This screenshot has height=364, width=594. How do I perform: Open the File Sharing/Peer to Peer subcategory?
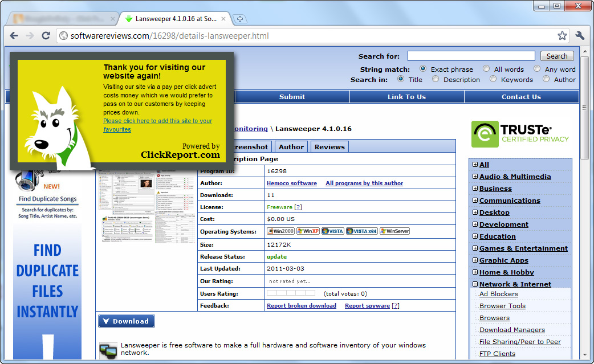[520, 342]
